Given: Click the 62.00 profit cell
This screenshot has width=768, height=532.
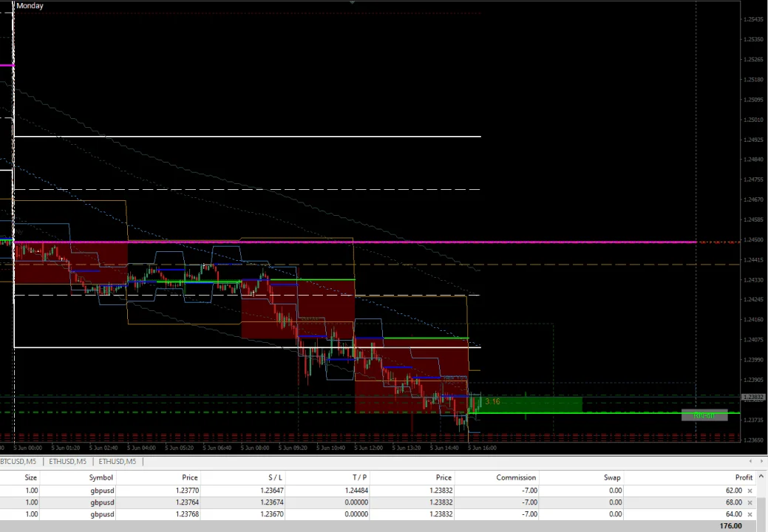Looking at the screenshot, I should 734,491.
